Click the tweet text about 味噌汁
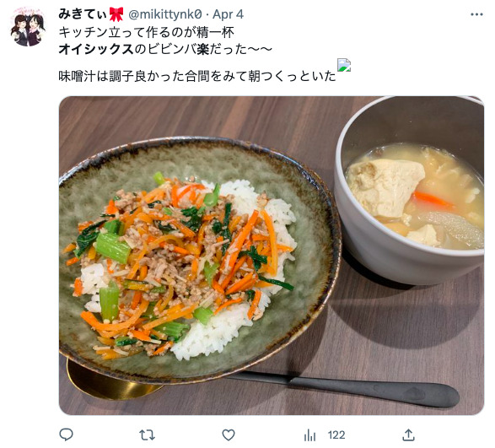The width and height of the screenshot is (495, 448). click(x=197, y=77)
